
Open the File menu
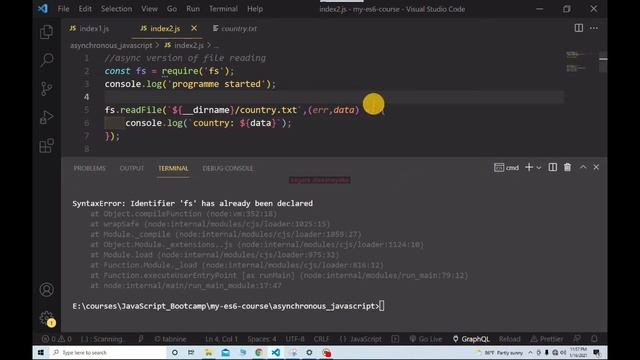pos(63,9)
